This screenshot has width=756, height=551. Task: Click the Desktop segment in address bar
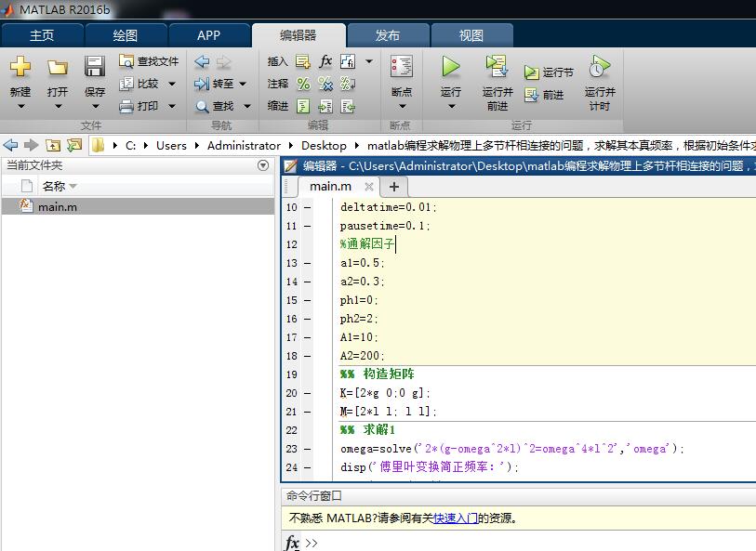pos(324,146)
